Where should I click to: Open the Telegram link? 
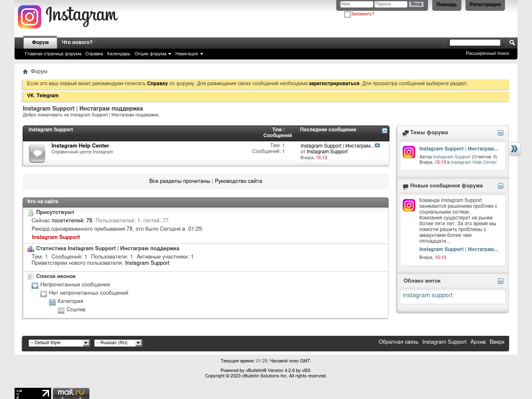[x=47, y=96]
